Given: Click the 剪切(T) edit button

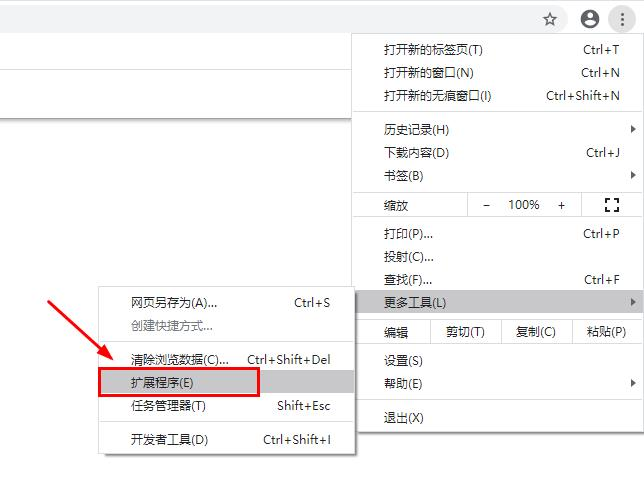Looking at the screenshot, I should point(464,332).
